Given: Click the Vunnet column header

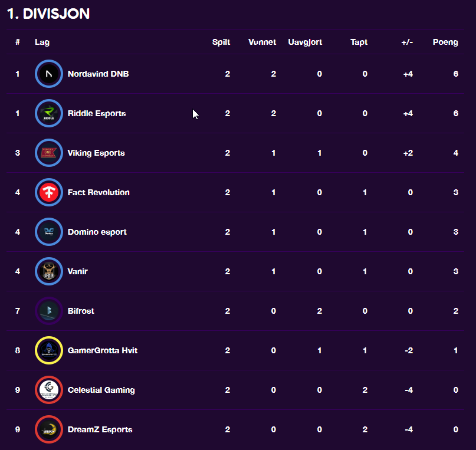Looking at the screenshot, I should point(262,42).
